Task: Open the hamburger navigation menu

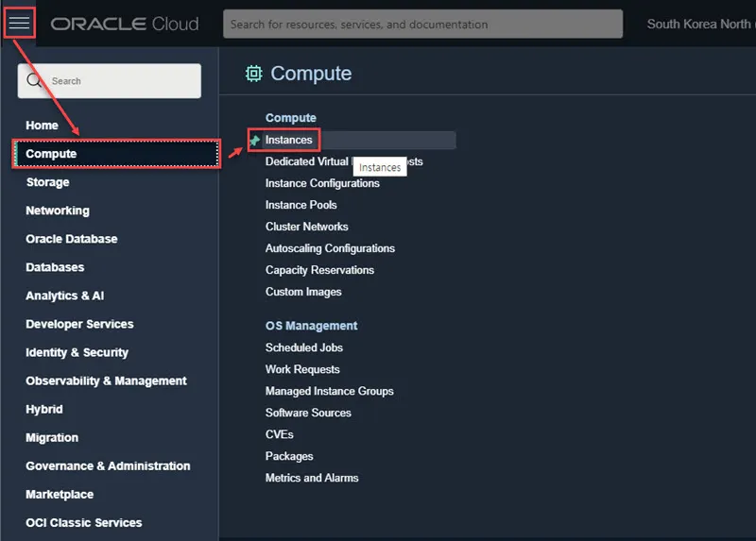Action: (19, 22)
